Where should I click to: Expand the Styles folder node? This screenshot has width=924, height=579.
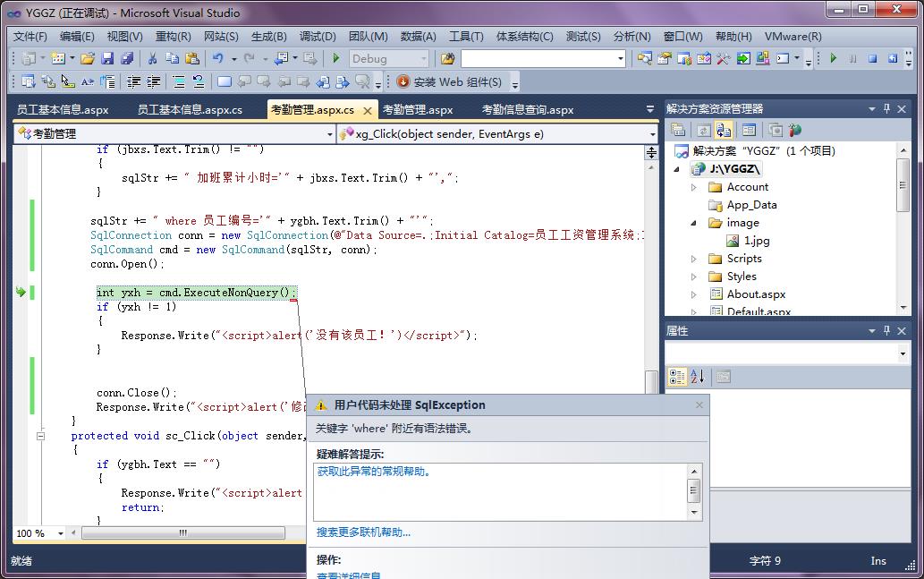pyautogui.click(x=693, y=277)
